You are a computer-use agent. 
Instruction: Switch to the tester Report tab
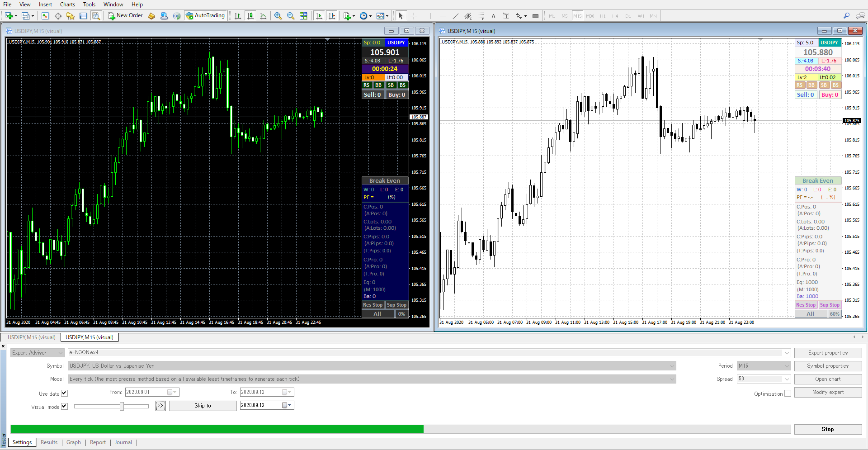(98, 442)
